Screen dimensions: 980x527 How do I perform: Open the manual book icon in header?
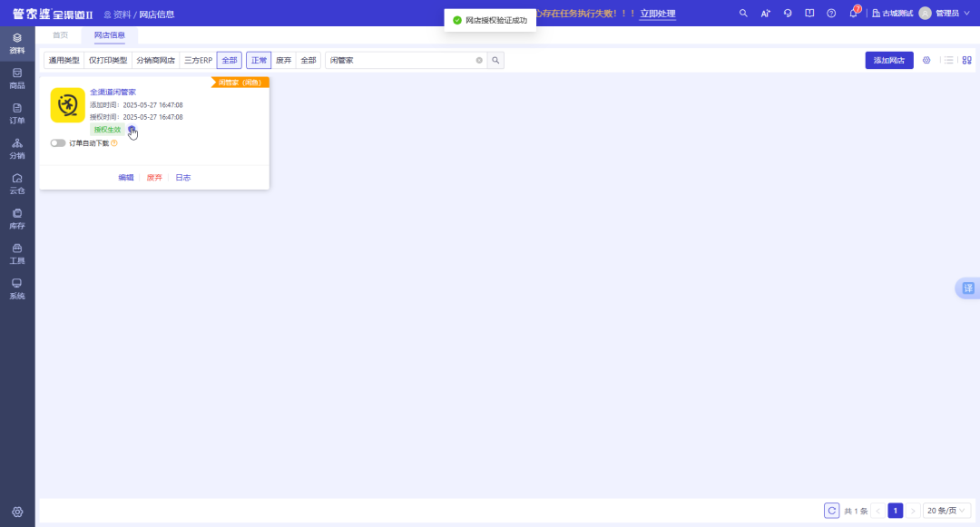tap(809, 13)
